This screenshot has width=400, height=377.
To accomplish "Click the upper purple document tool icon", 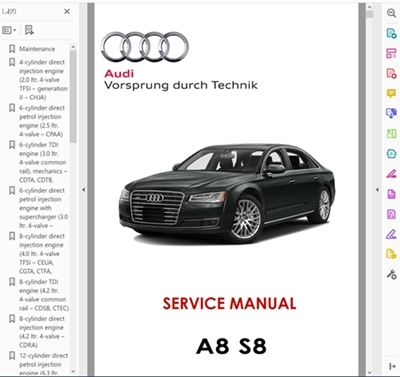I will click(x=391, y=194).
